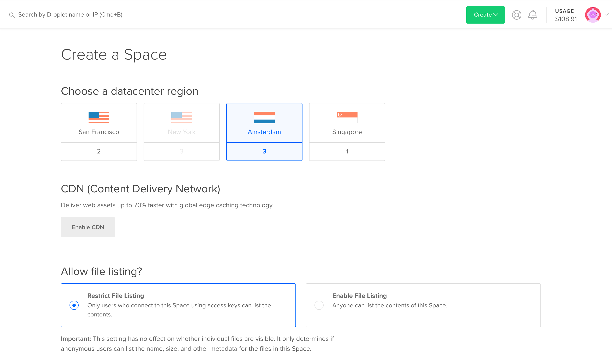This screenshot has width=612, height=364.
Task: Click the search magnifier icon
Action: point(12,14)
